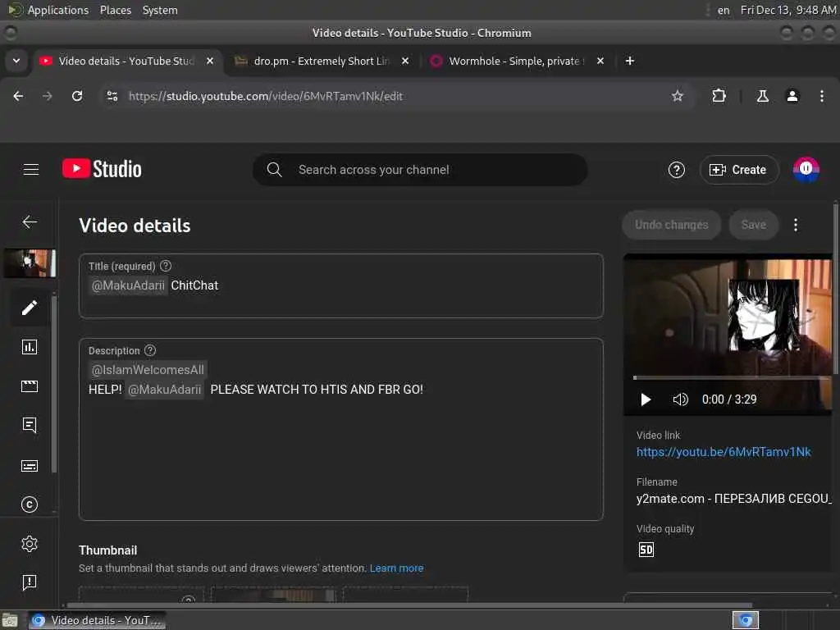Open the youtu.be video link
Viewport: 840px width, 630px height.
724,452
